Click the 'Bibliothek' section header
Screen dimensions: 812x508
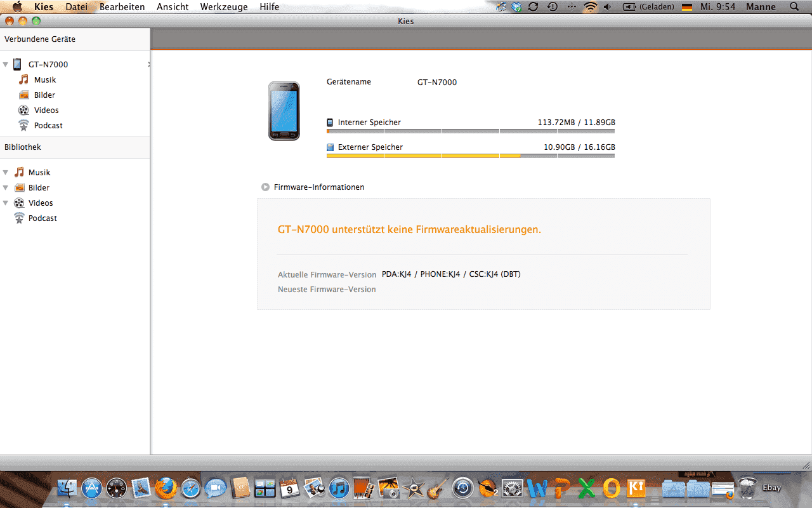[23, 147]
